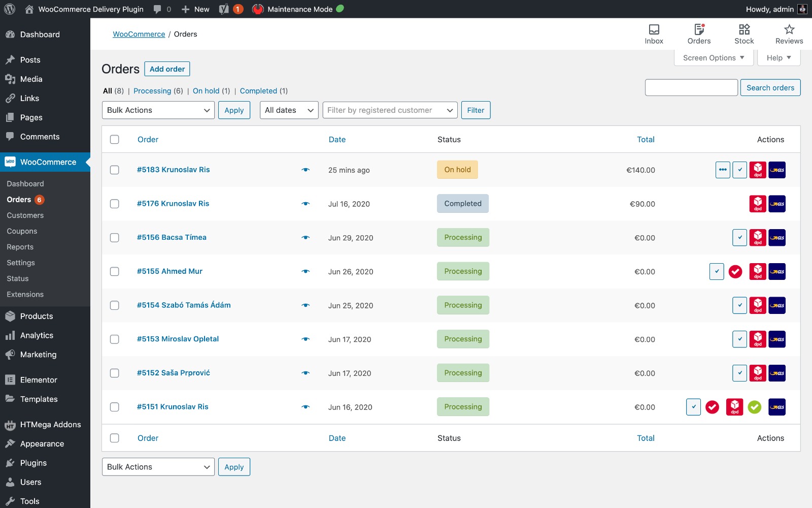812x508 pixels.
Task: Select checkbox for order #5154
Action: point(115,305)
